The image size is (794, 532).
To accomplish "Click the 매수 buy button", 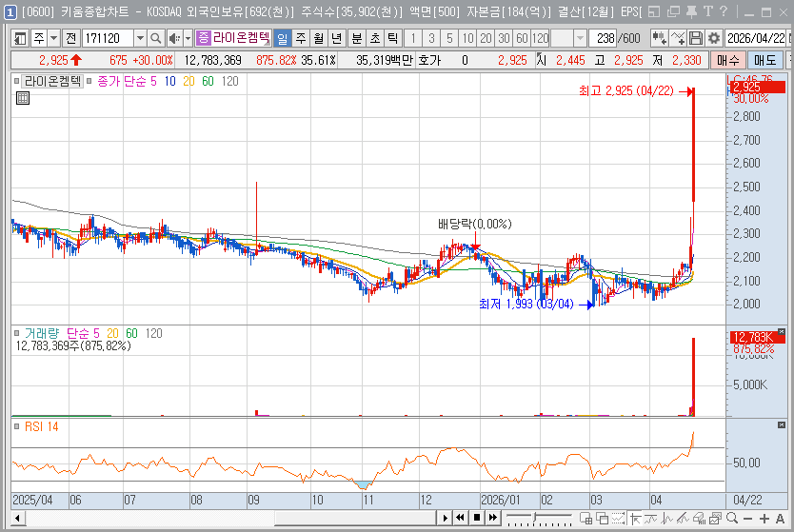I will tap(727, 60).
